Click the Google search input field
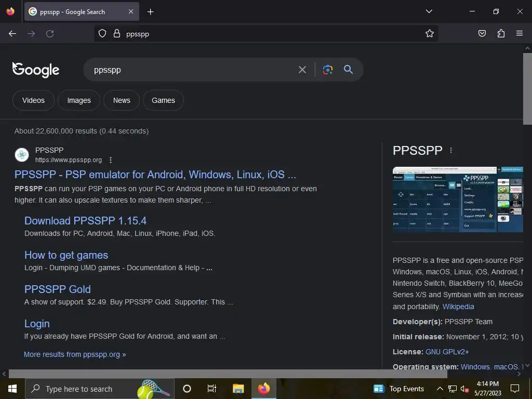532x399 pixels. click(x=193, y=70)
